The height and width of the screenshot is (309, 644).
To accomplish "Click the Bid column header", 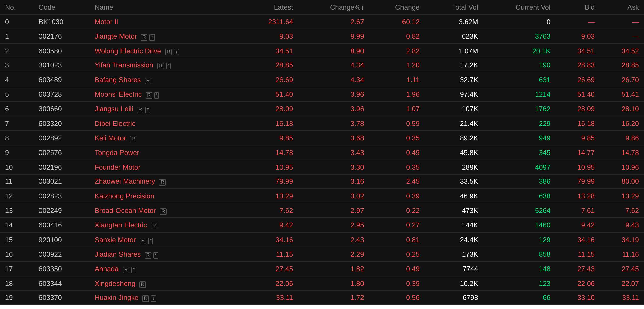I will pos(590,7).
